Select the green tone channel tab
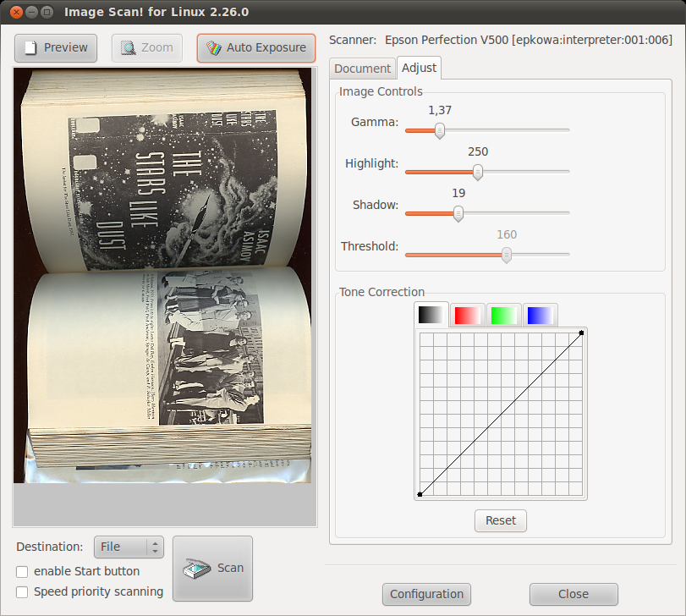The height and width of the screenshot is (616, 686). click(503, 315)
